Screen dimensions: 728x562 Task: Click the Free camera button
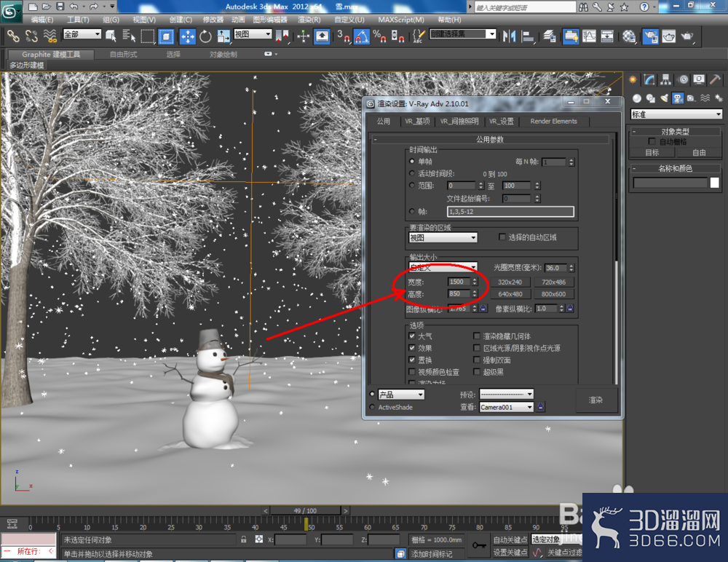699,152
